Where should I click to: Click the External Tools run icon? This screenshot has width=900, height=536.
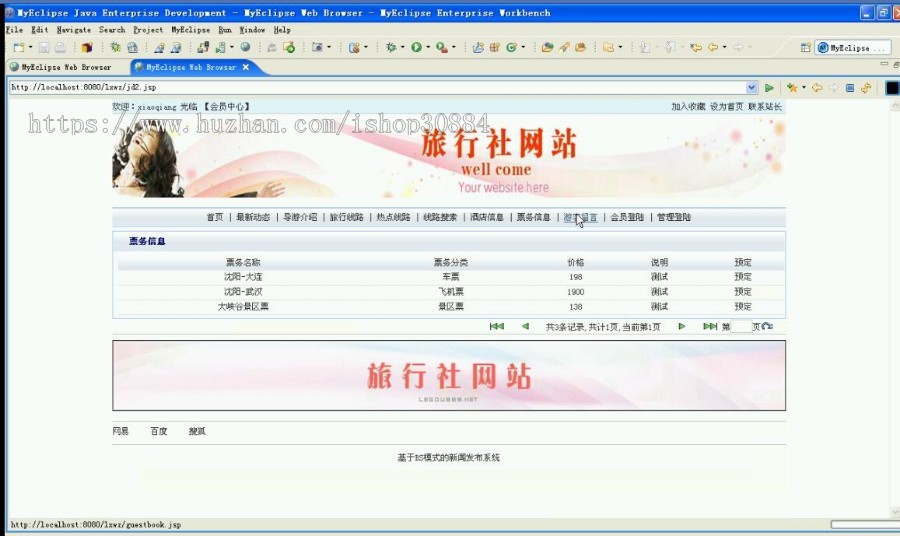[441, 48]
